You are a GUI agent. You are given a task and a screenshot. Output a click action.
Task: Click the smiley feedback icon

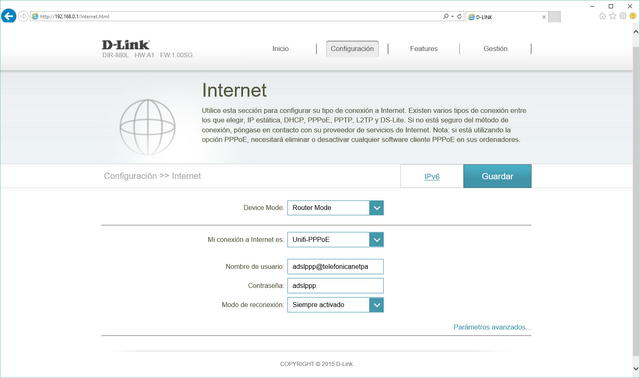[x=633, y=16]
